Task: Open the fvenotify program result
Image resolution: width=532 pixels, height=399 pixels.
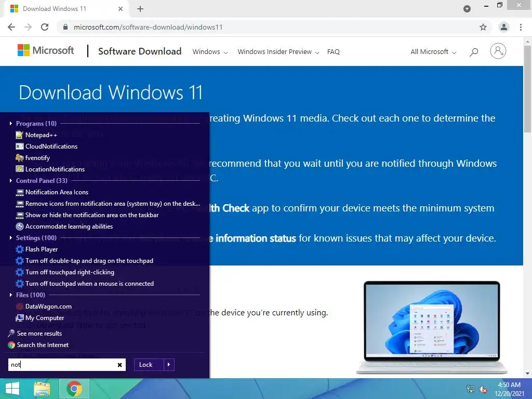Action: coord(33,158)
